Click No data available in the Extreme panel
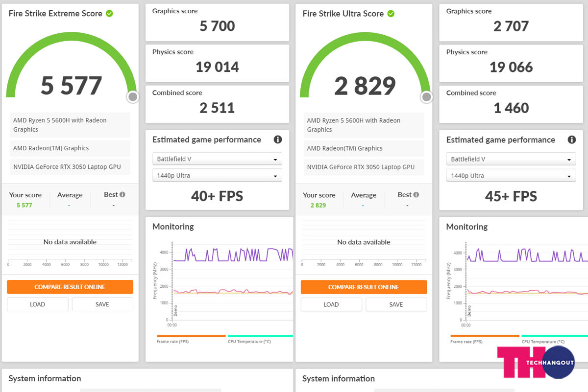 pos(70,242)
